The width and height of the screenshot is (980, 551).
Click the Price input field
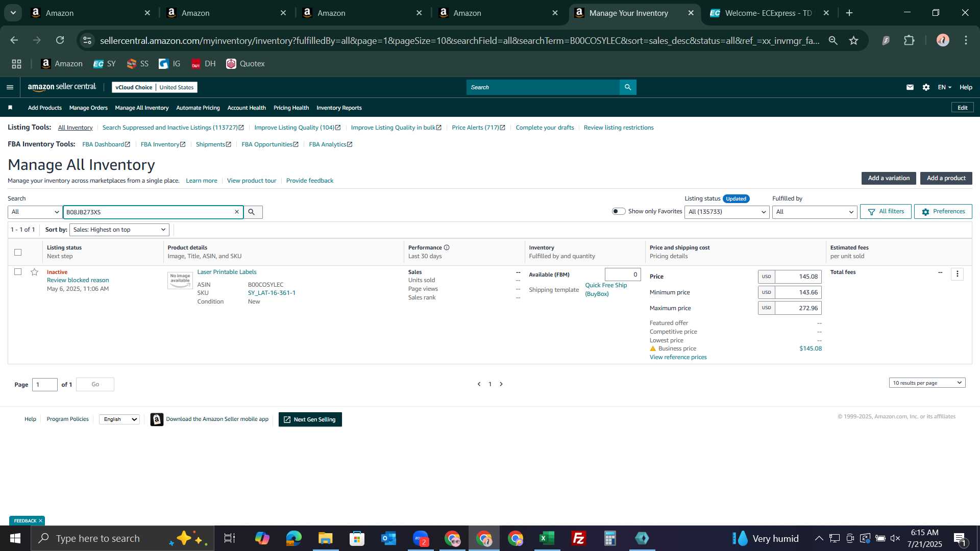click(x=798, y=277)
